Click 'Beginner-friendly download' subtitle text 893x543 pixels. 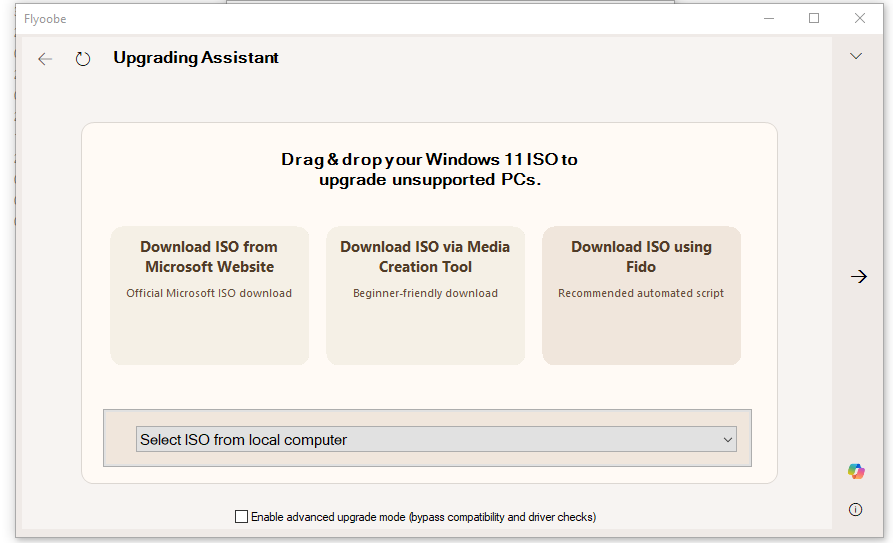pos(425,293)
